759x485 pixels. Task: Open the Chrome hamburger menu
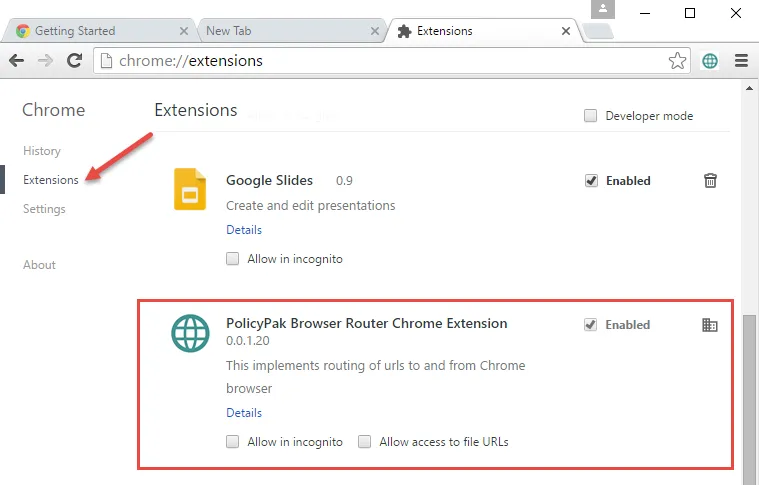click(741, 61)
